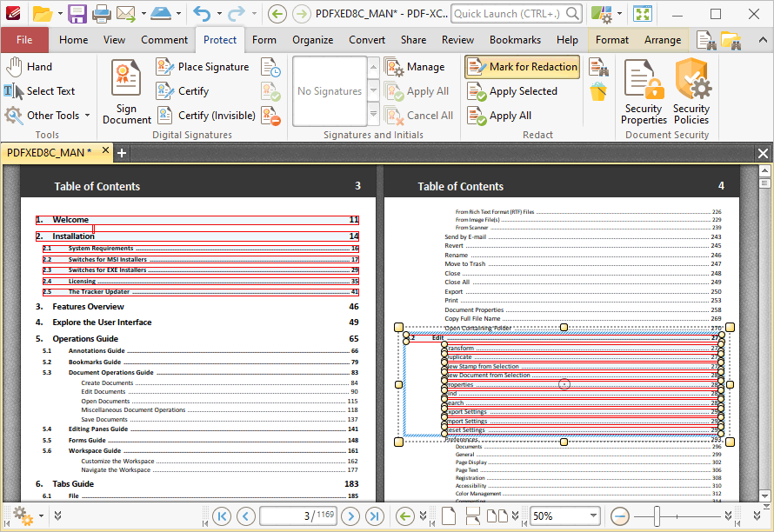Open the dropdown arrow next to Open folder

click(60, 14)
